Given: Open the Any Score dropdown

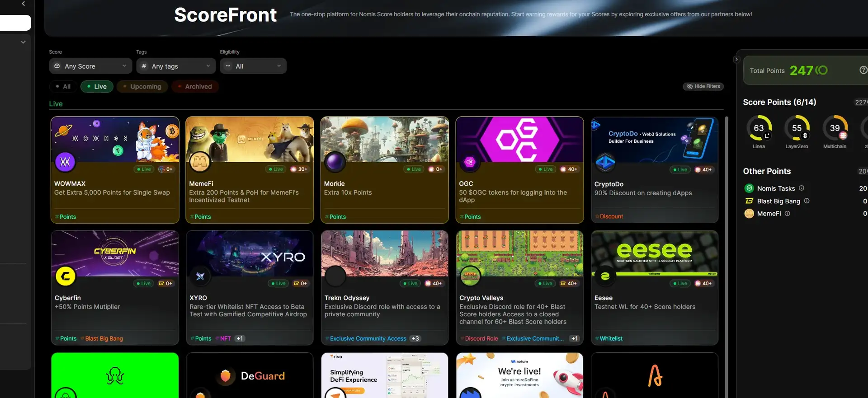Looking at the screenshot, I should pyautogui.click(x=90, y=66).
